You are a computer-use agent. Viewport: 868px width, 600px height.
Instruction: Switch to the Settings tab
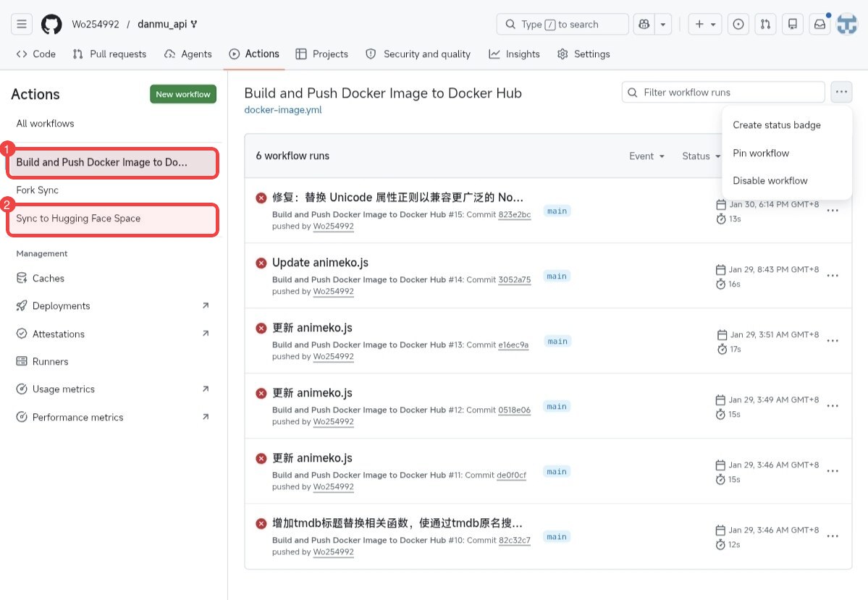pos(583,54)
